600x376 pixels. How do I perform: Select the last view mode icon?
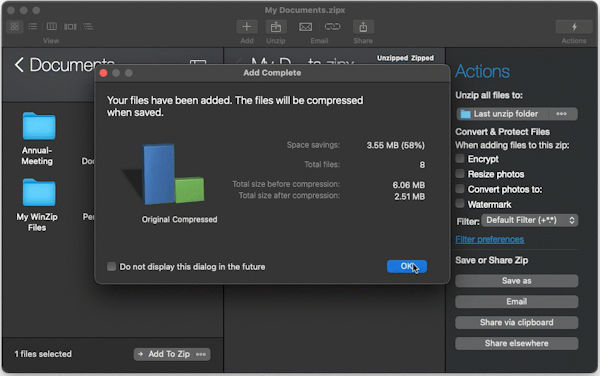[88, 26]
